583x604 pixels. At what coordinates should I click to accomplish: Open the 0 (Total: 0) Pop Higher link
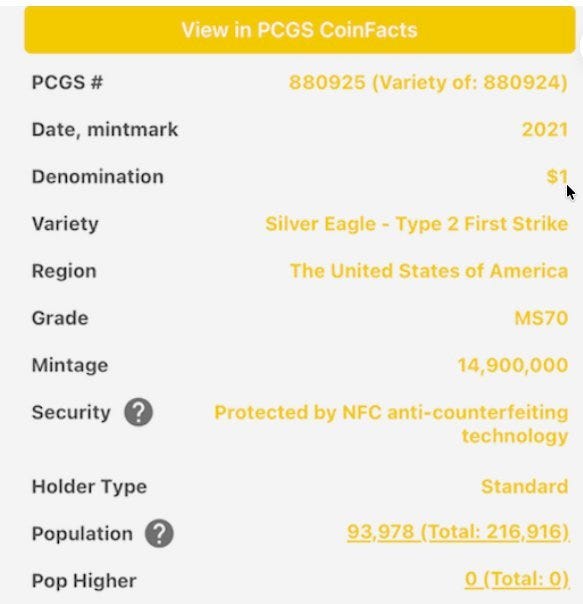[x=517, y=579]
